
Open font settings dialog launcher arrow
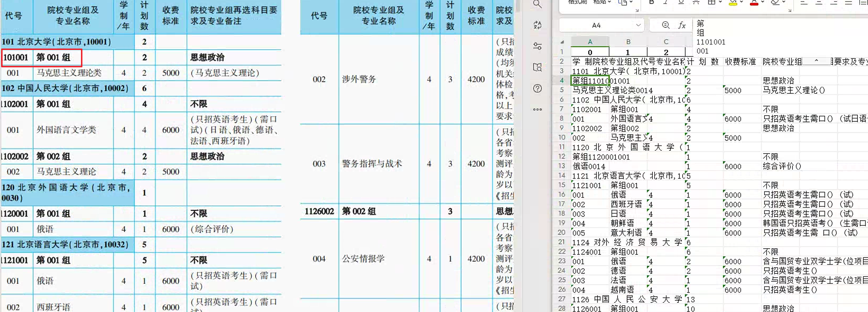pos(790,10)
